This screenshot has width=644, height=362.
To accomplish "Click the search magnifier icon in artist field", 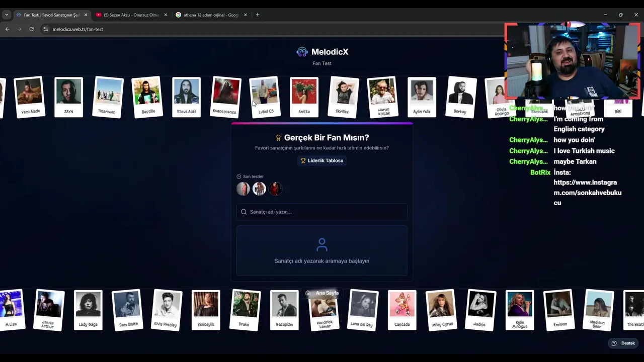I will tap(244, 212).
